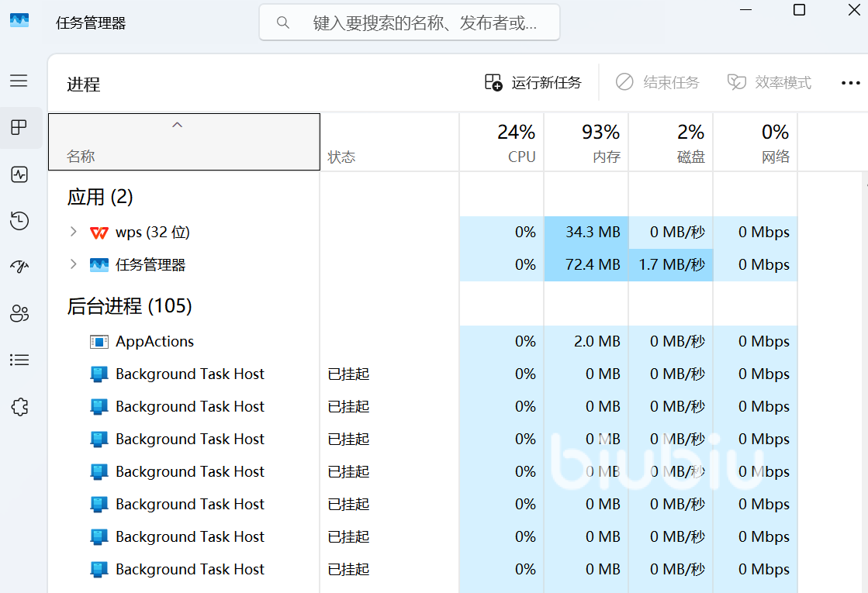Viewport: 868px width, 593px height.
Task: Open the Services puzzle-piece icon
Action: [x=19, y=406]
